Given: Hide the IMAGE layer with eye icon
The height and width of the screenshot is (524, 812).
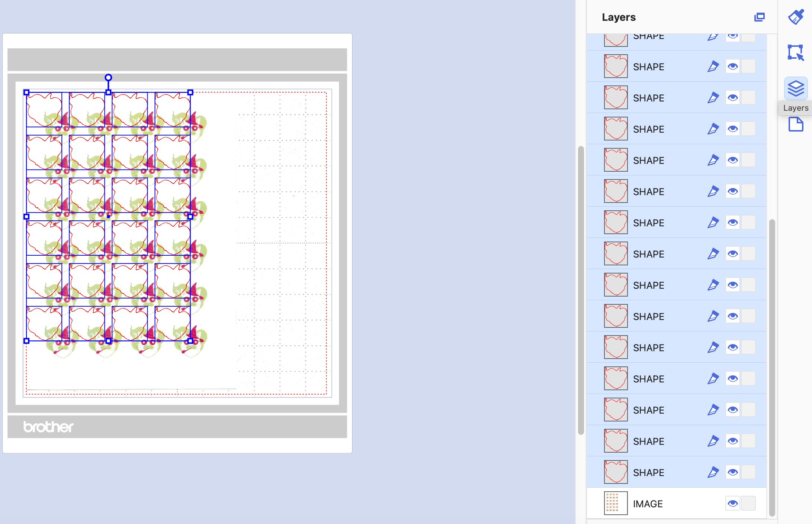Looking at the screenshot, I should (732, 504).
